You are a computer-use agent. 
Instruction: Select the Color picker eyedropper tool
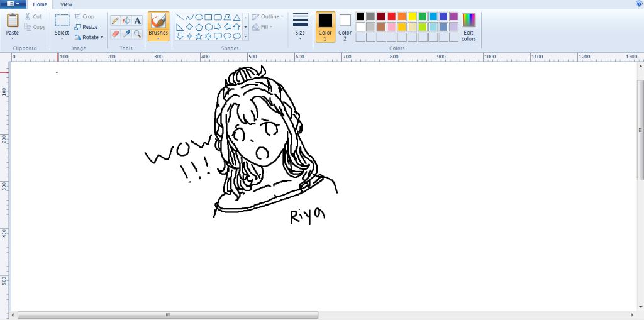(x=126, y=34)
